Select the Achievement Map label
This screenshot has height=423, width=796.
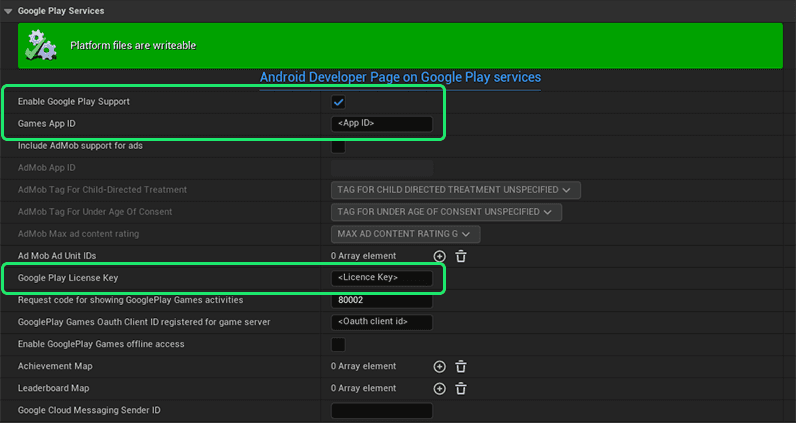tap(55, 366)
